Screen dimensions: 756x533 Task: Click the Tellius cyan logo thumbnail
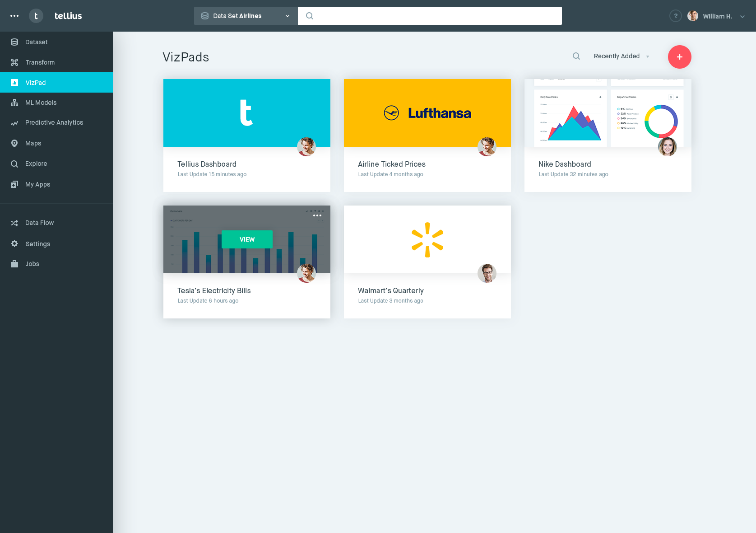pos(247,113)
